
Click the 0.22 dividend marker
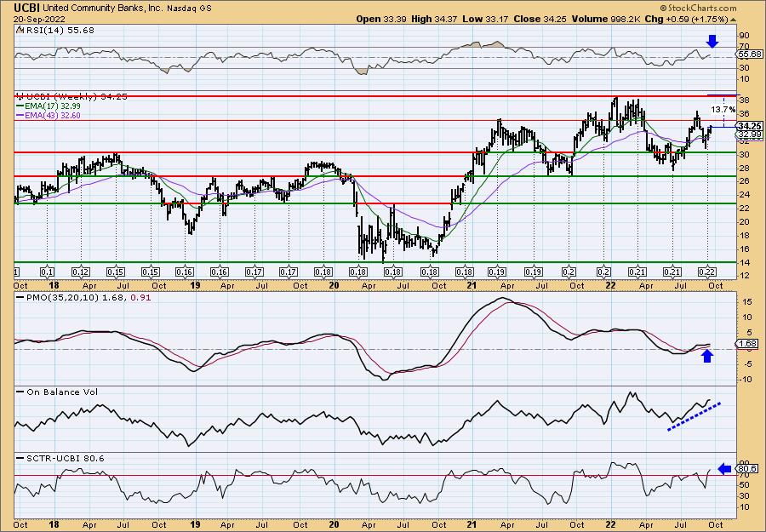tap(708, 272)
